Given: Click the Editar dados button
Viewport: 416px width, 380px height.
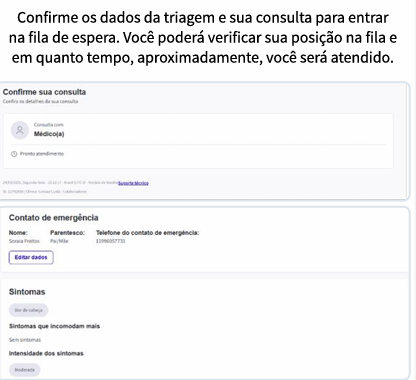Looking at the screenshot, I should pos(31,257).
